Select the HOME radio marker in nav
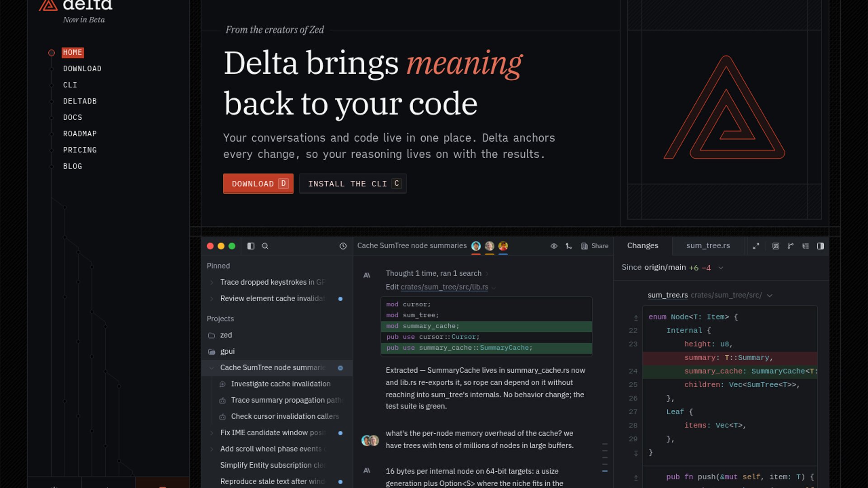 52,53
